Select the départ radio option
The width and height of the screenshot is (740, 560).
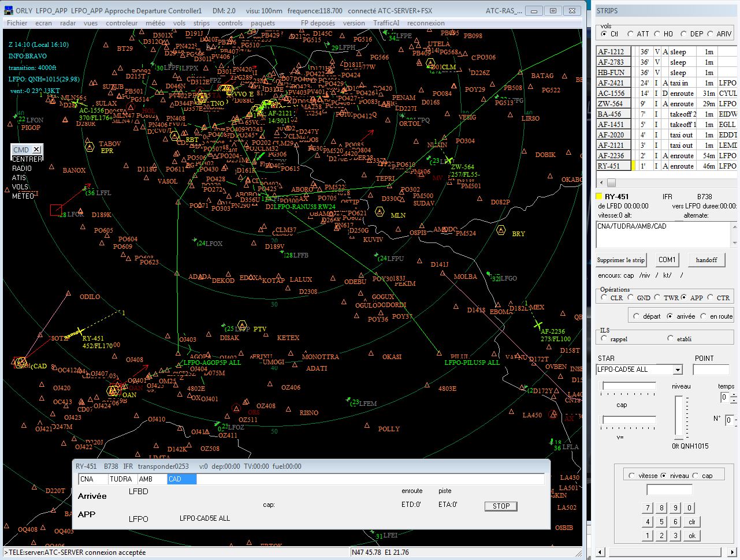pyautogui.click(x=637, y=316)
